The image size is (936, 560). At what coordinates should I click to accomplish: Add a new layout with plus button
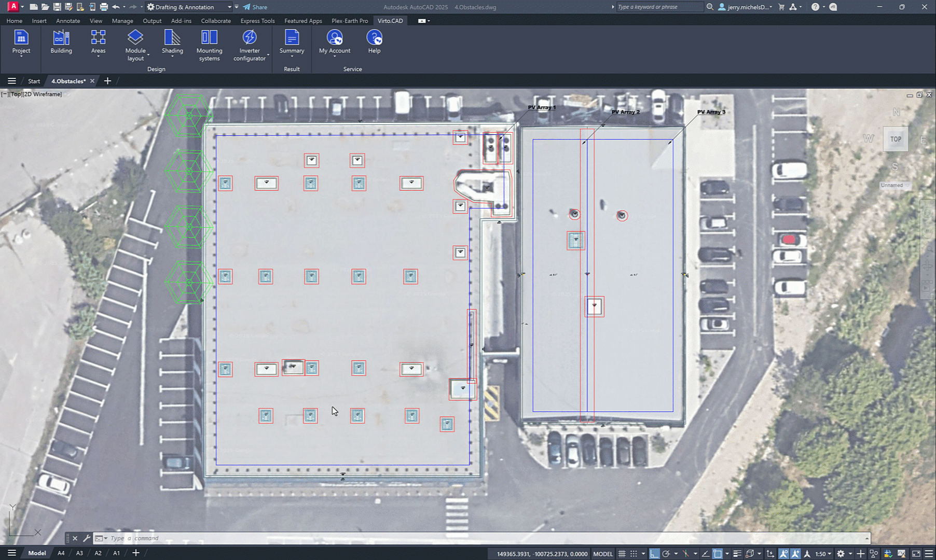click(135, 553)
